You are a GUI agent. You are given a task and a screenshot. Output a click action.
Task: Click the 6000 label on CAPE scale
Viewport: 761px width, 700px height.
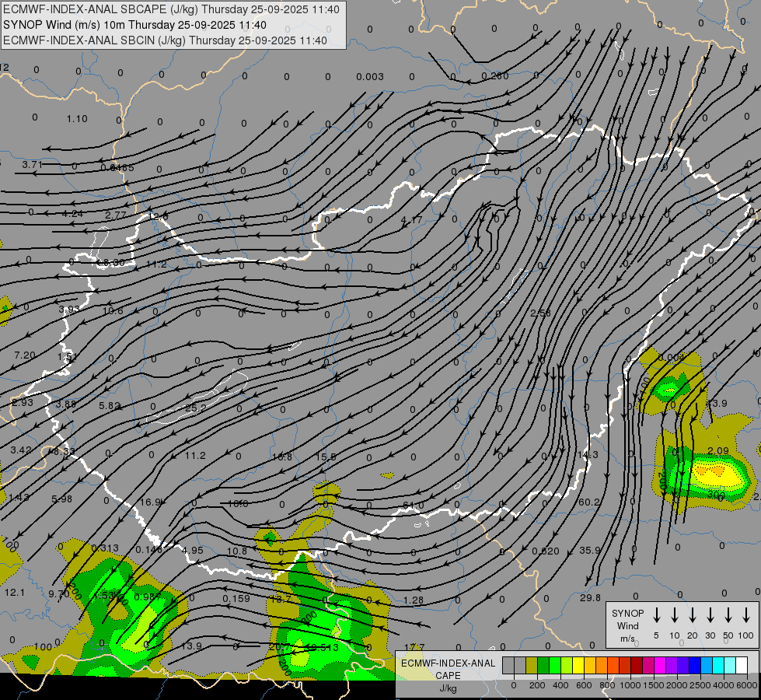(747, 685)
